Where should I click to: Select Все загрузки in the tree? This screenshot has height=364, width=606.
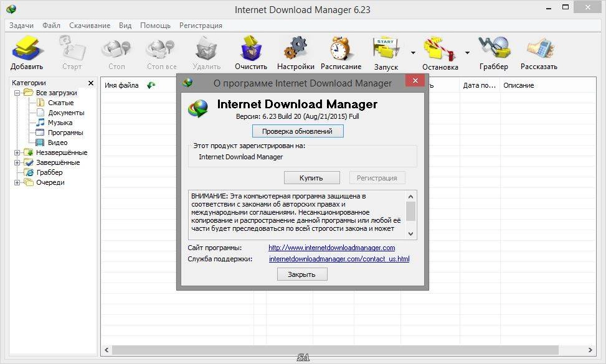pyautogui.click(x=57, y=93)
